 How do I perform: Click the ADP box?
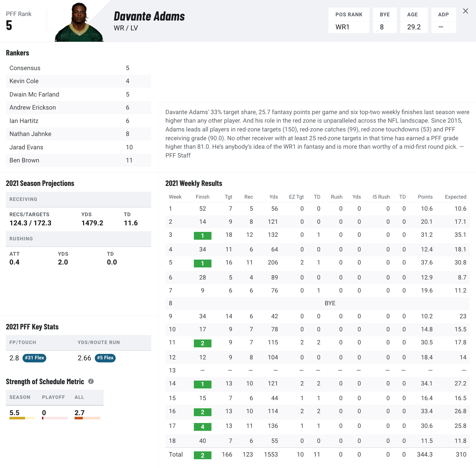pyautogui.click(x=443, y=20)
